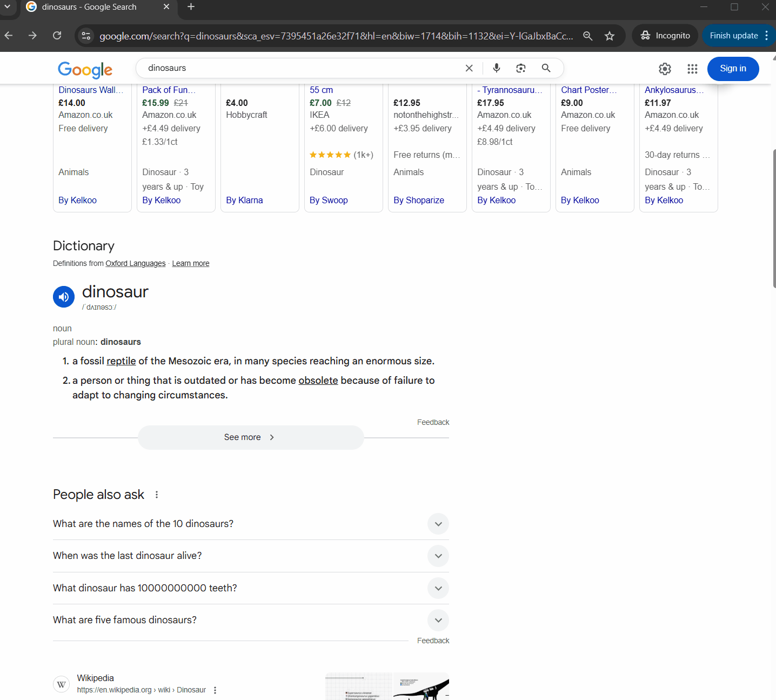Image resolution: width=776 pixels, height=700 pixels.
Task: Click the Sign in button
Action: point(733,69)
